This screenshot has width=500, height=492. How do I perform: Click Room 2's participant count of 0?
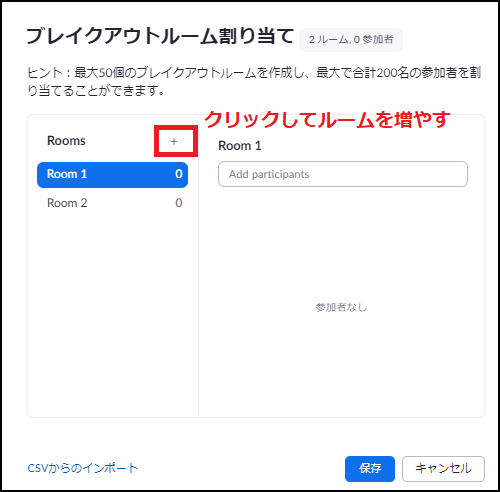179,203
